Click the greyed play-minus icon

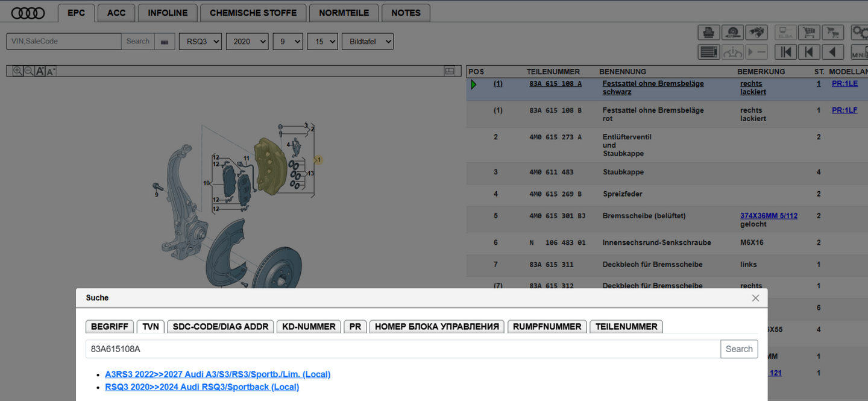(x=756, y=52)
